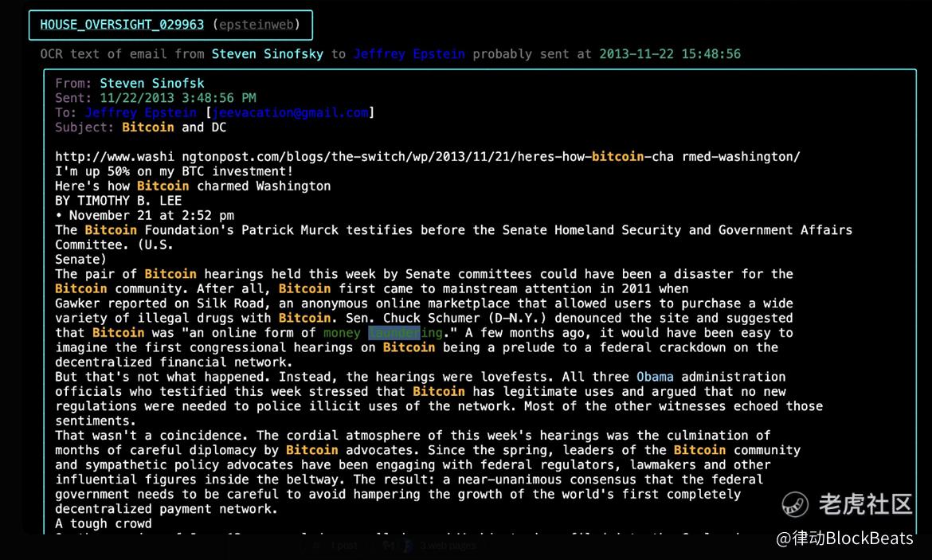Click the phrase 'decentralized financial network.'
Screen dimensions: 932x560
(x=174, y=362)
